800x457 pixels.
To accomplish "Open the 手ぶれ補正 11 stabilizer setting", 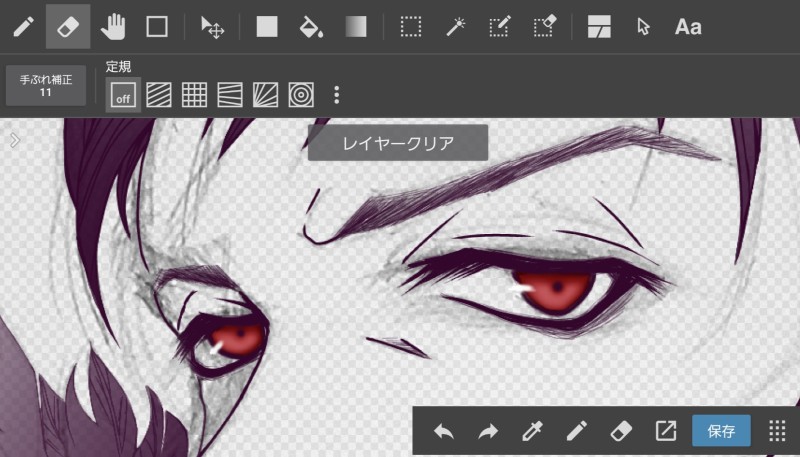I will [46, 85].
